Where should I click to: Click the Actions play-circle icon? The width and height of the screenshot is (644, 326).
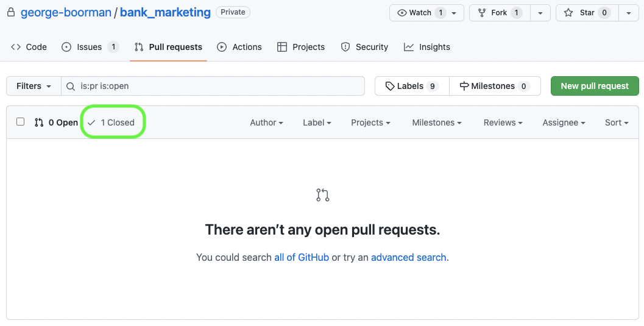tap(222, 47)
